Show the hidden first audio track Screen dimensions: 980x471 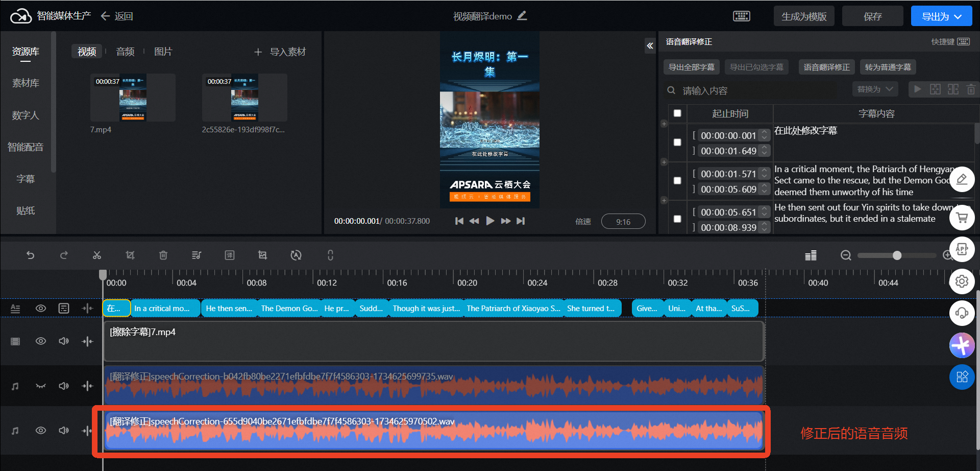click(x=41, y=386)
